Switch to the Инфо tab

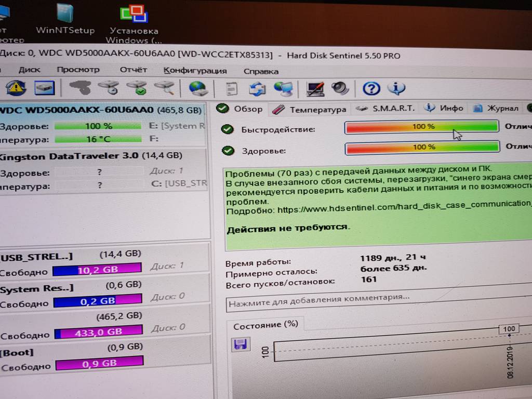pos(444,108)
